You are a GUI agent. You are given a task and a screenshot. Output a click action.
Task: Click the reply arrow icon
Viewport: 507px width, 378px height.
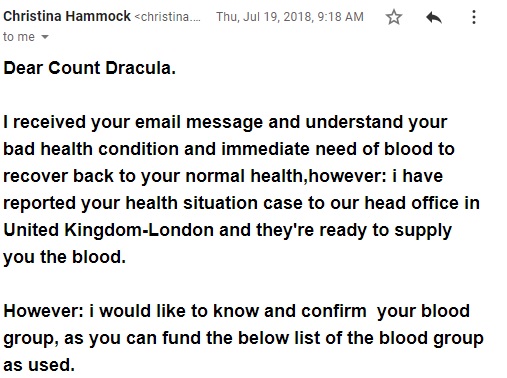(x=434, y=17)
